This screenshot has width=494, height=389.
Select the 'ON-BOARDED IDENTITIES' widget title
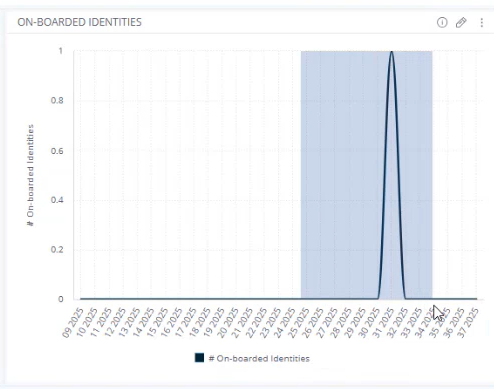[x=79, y=22]
